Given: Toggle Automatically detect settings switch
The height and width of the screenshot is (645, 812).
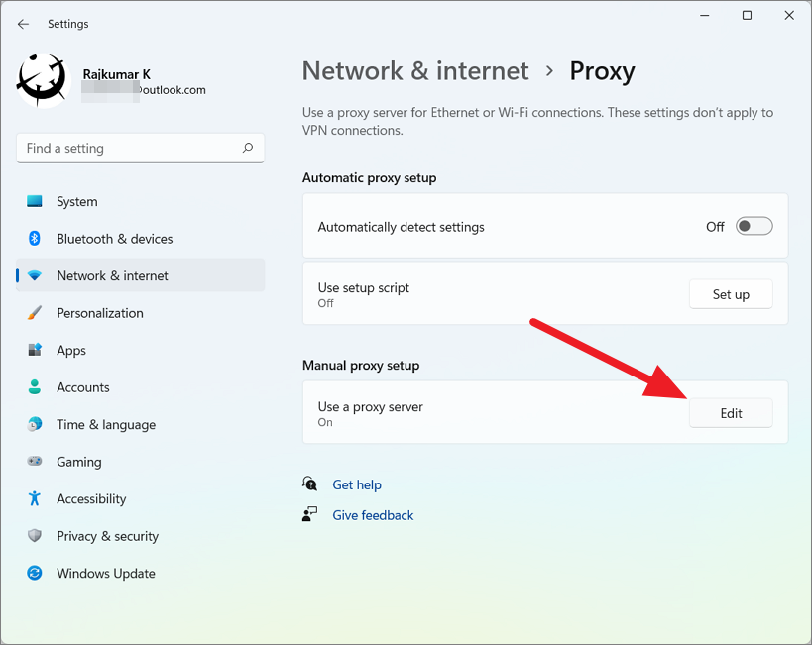Looking at the screenshot, I should coord(754,227).
